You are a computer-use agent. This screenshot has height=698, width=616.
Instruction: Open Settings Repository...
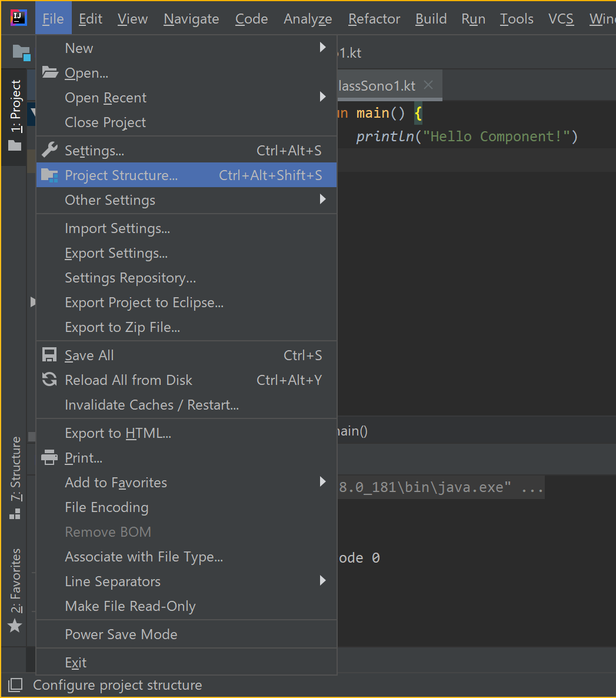pyautogui.click(x=187, y=277)
